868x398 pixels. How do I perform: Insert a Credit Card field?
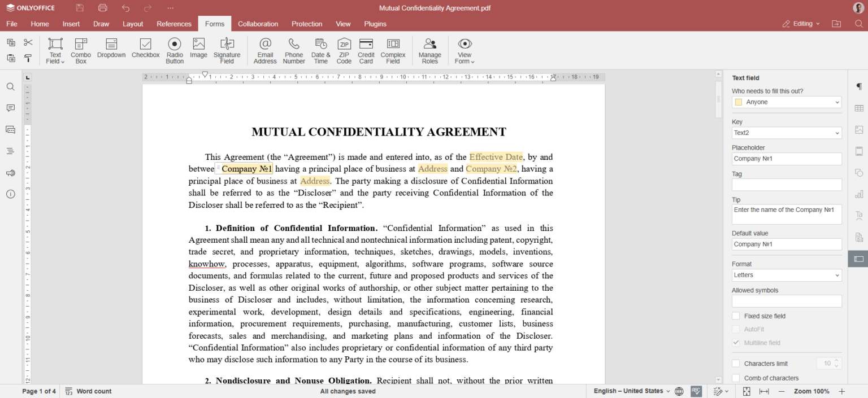(x=366, y=50)
